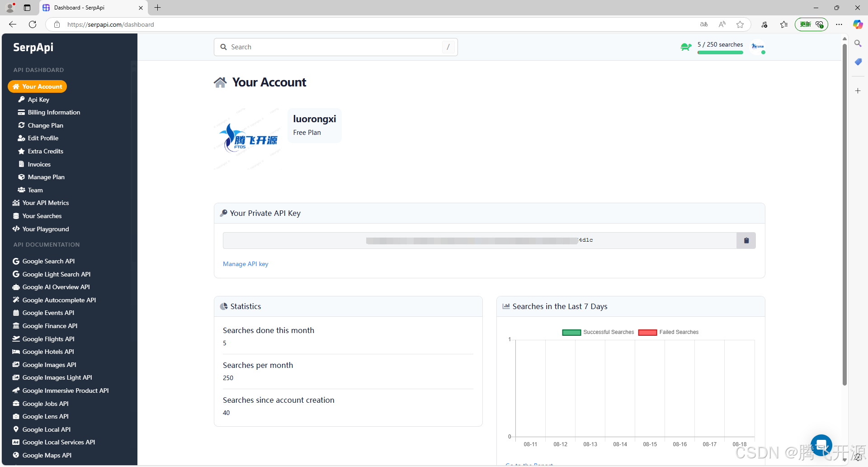Click the turtle speed icon in header
The image size is (868, 467).
click(686, 47)
